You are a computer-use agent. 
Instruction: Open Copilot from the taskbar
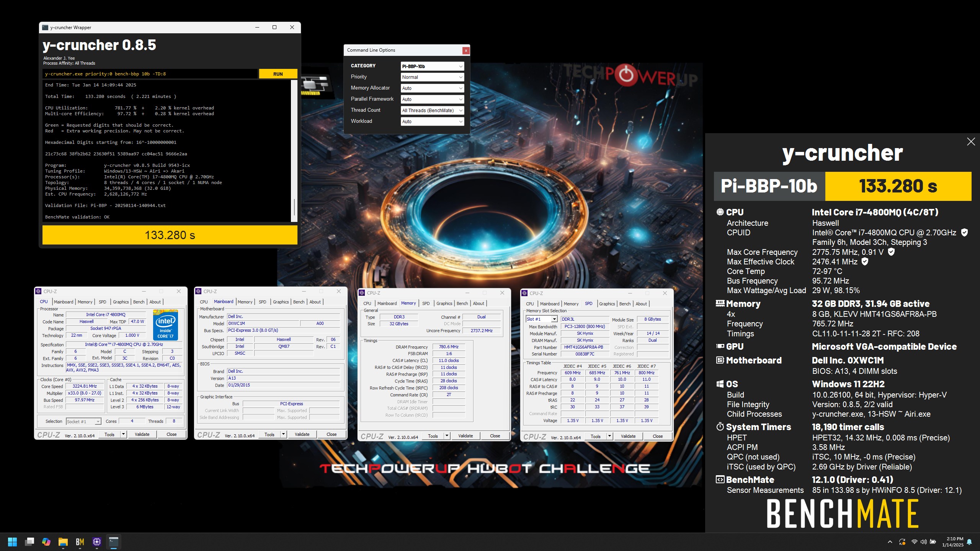pyautogui.click(x=46, y=542)
